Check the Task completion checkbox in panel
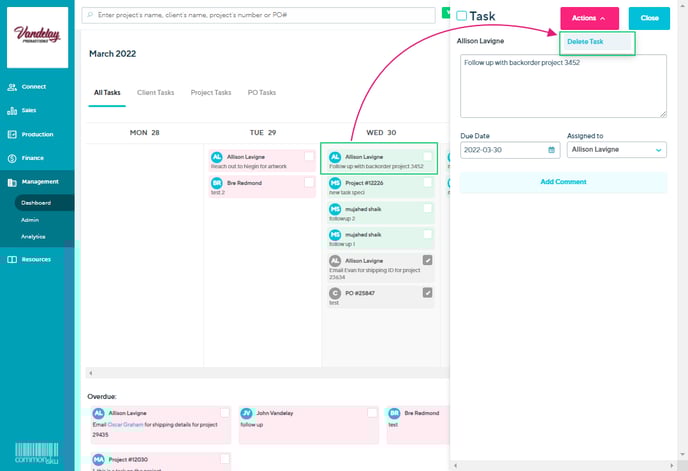 [462, 17]
